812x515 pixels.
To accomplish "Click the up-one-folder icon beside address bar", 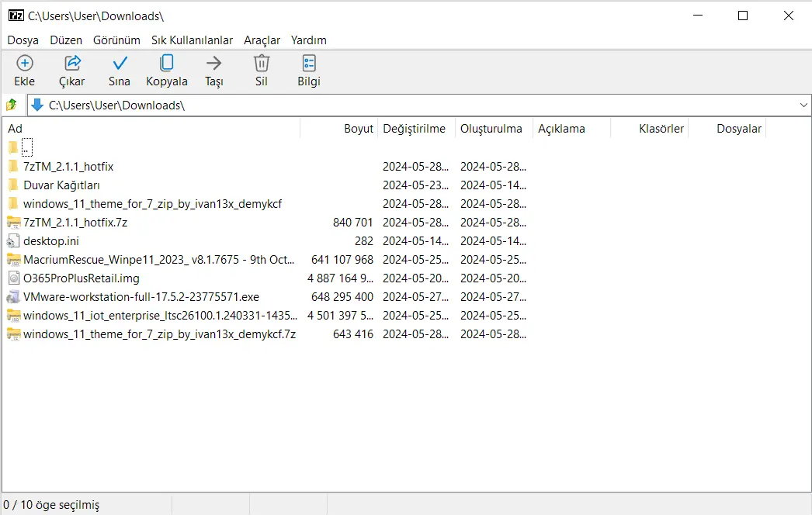I will (12, 105).
